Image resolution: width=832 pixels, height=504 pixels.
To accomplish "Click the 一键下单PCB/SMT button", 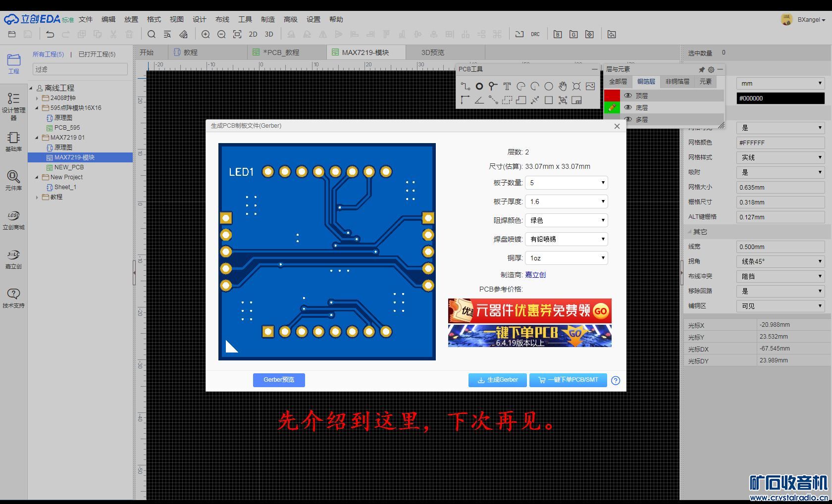I will click(x=568, y=380).
